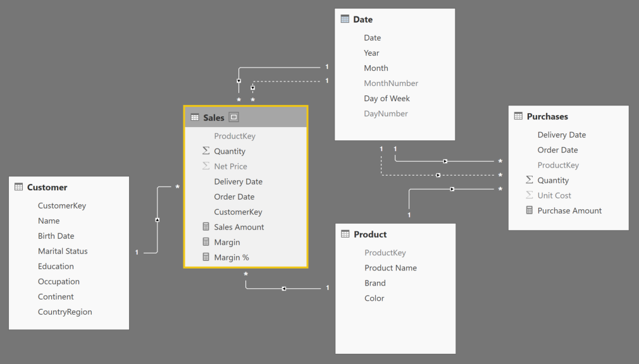Select the Brand field in the Product table
Viewport: 639px width, 364px height.
[375, 282]
